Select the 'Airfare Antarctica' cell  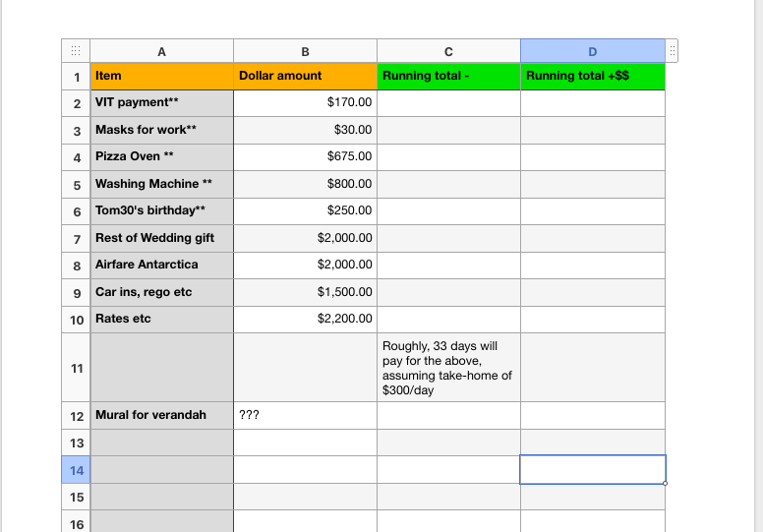point(161,266)
